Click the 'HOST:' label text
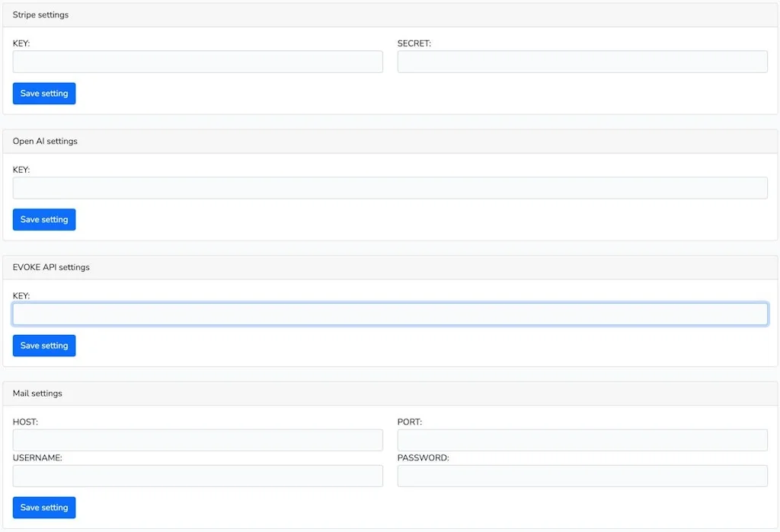780x532 pixels. [x=25, y=422]
